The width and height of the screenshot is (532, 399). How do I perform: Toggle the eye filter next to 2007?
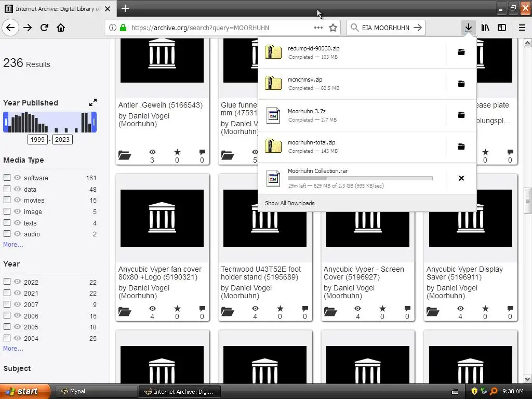(17, 304)
